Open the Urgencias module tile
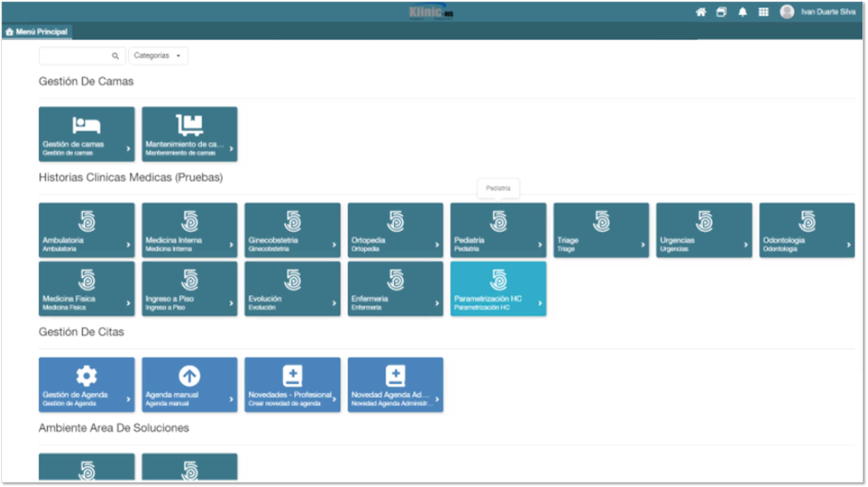 point(704,230)
